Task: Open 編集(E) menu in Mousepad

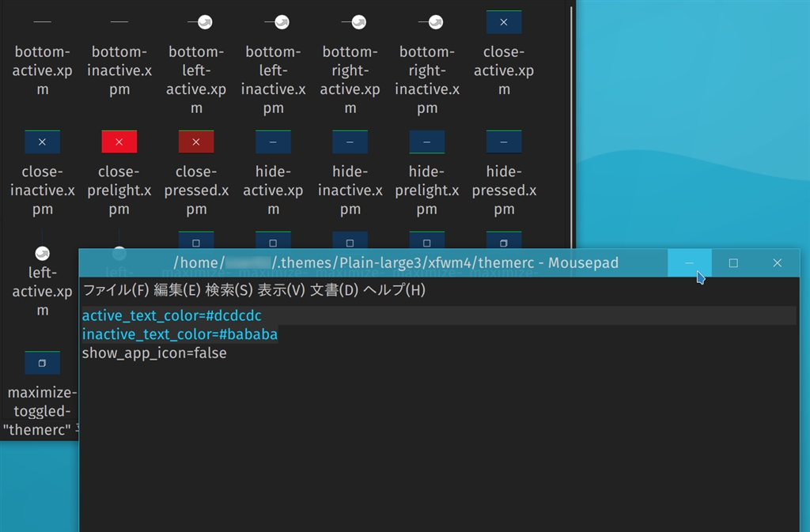Action: 176,290
